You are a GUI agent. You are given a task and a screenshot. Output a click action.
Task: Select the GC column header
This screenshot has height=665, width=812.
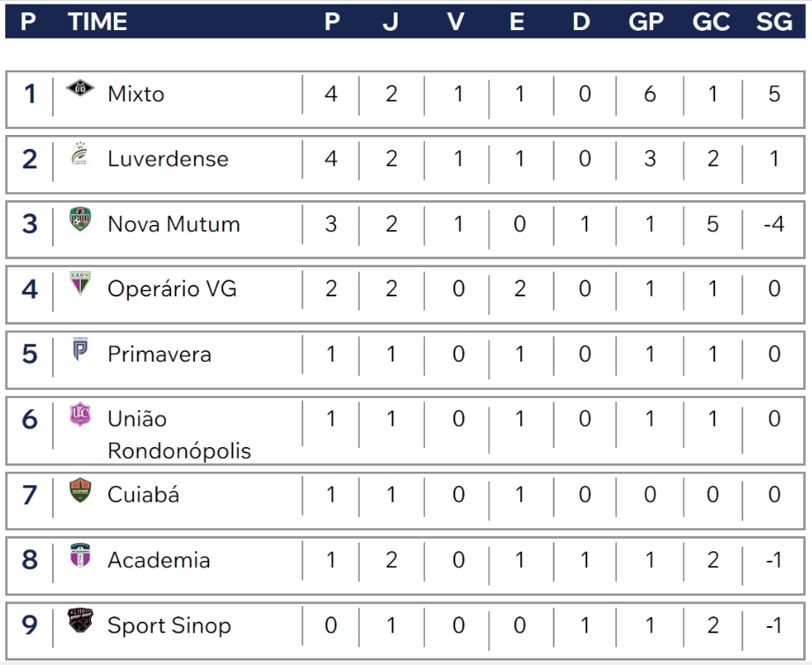[x=711, y=22]
